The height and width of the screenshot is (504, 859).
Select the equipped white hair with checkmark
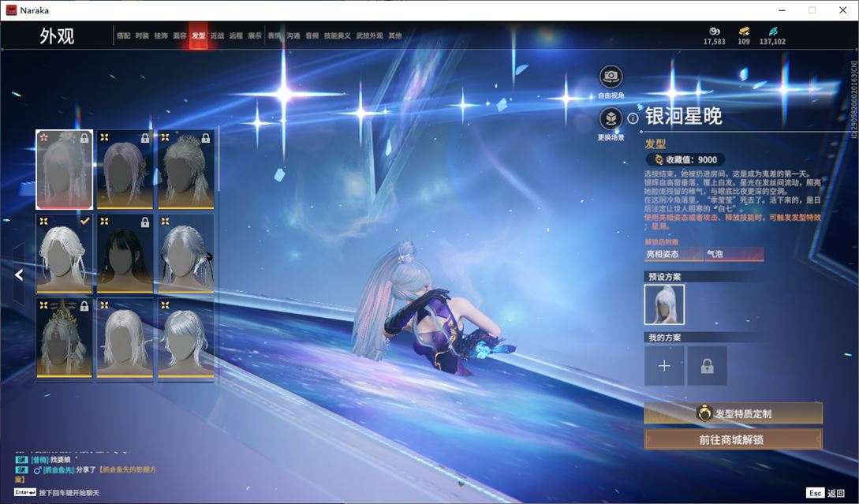(64, 254)
